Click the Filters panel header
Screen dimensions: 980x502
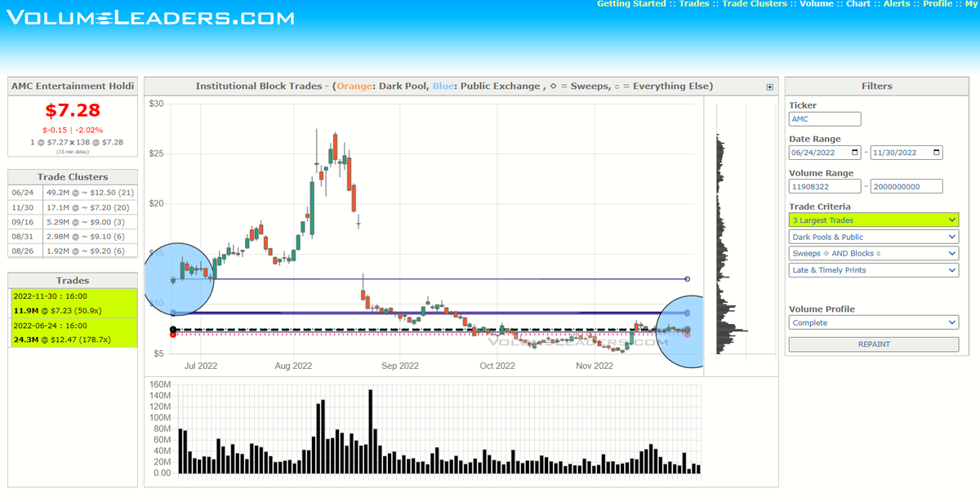tap(877, 86)
